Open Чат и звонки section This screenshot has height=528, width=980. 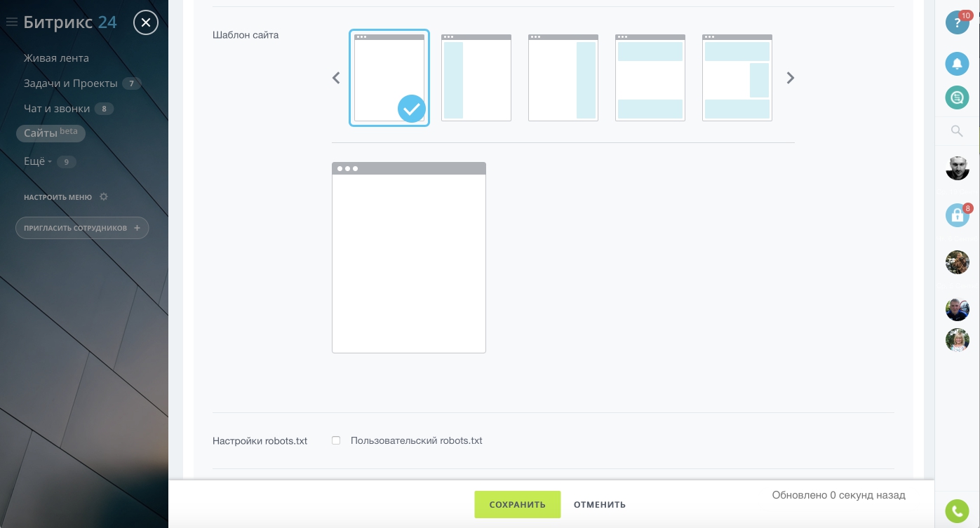(57, 109)
